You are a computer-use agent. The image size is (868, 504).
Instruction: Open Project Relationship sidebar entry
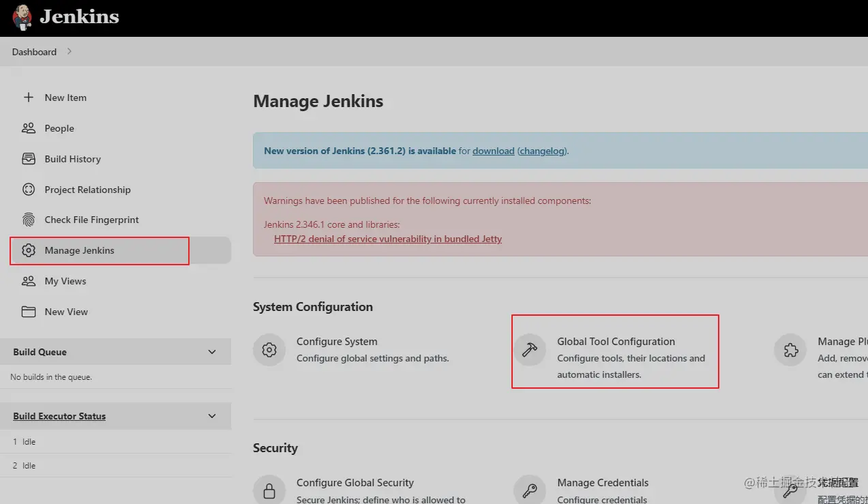(88, 190)
